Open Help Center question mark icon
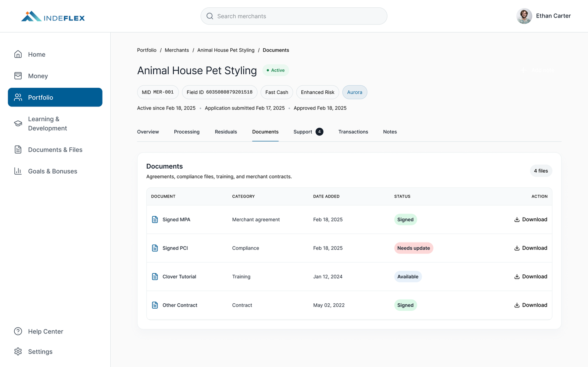The height and width of the screenshot is (367, 588). (x=18, y=331)
